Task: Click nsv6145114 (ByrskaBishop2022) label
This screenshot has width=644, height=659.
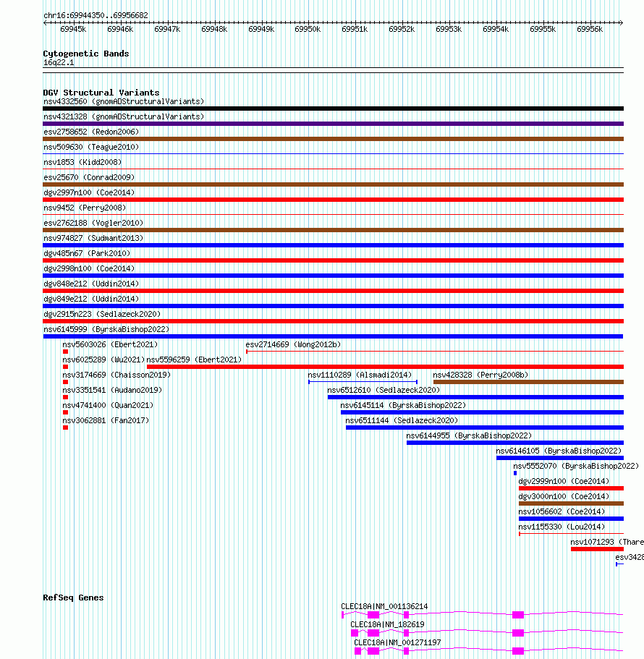Action: coord(403,404)
